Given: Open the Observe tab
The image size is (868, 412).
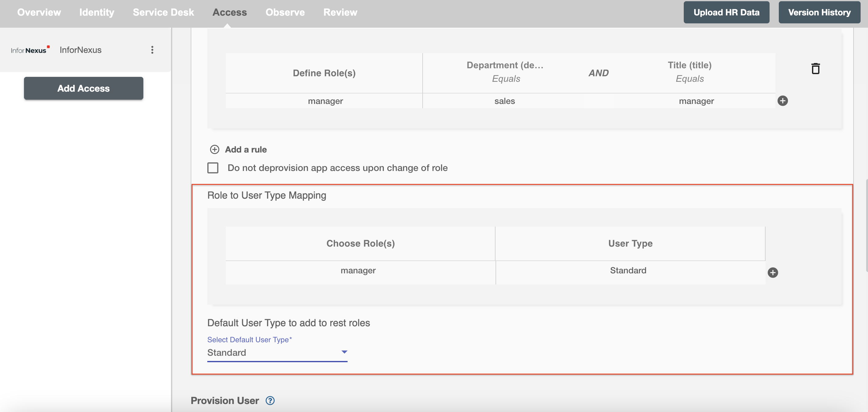Looking at the screenshot, I should [285, 12].
